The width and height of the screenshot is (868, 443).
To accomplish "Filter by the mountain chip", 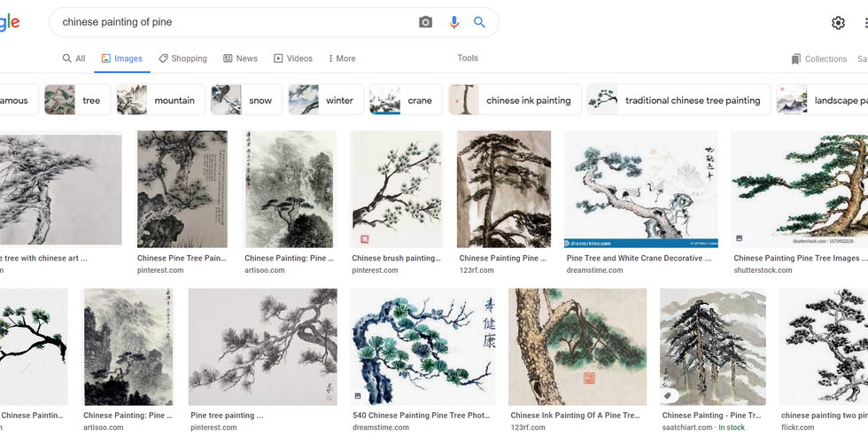I will 160,99.
